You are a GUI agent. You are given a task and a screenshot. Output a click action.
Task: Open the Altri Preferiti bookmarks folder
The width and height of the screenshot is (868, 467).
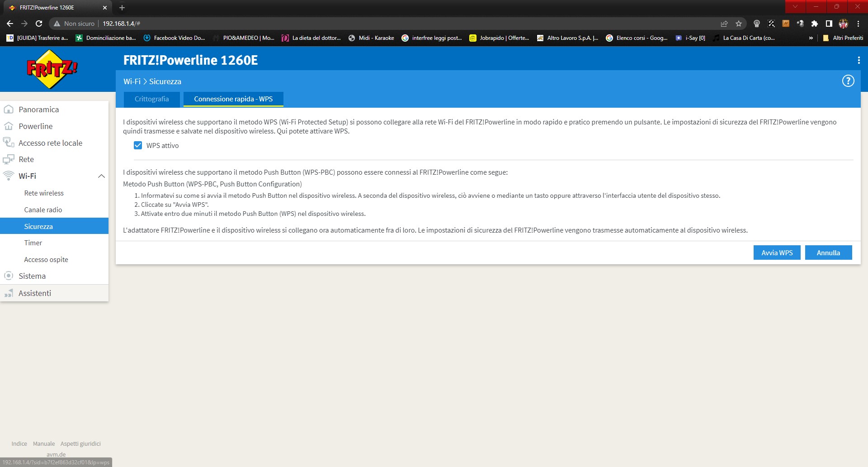click(843, 38)
